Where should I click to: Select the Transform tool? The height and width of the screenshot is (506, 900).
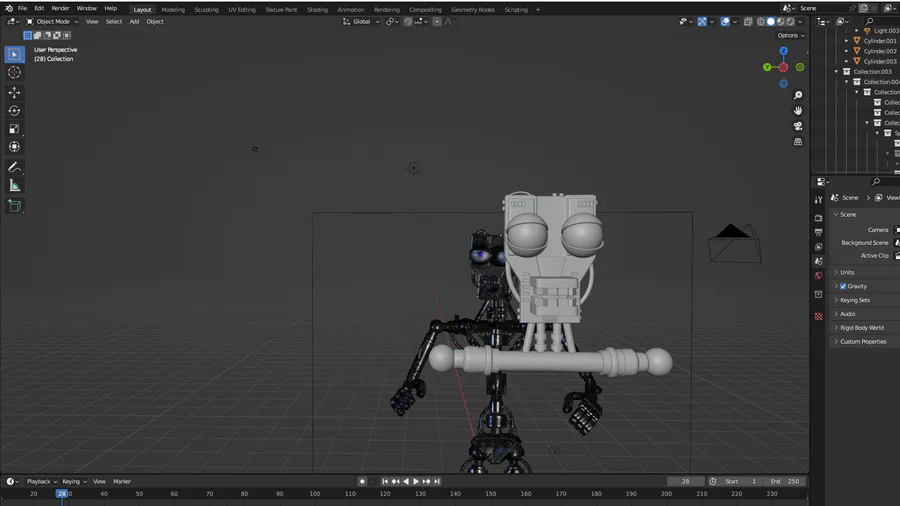[x=14, y=147]
